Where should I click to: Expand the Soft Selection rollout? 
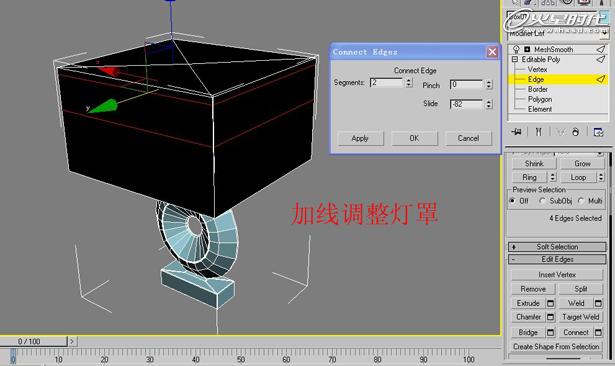point(557,247)
